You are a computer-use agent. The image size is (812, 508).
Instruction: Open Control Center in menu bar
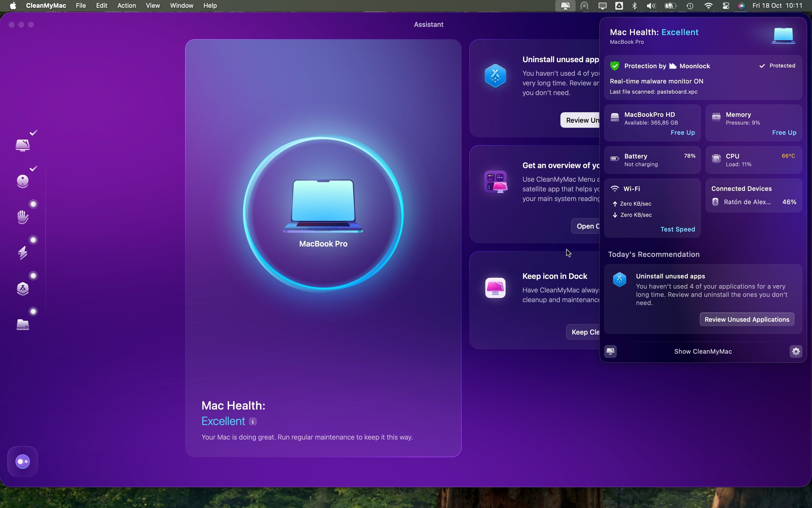tap(726, 6)
